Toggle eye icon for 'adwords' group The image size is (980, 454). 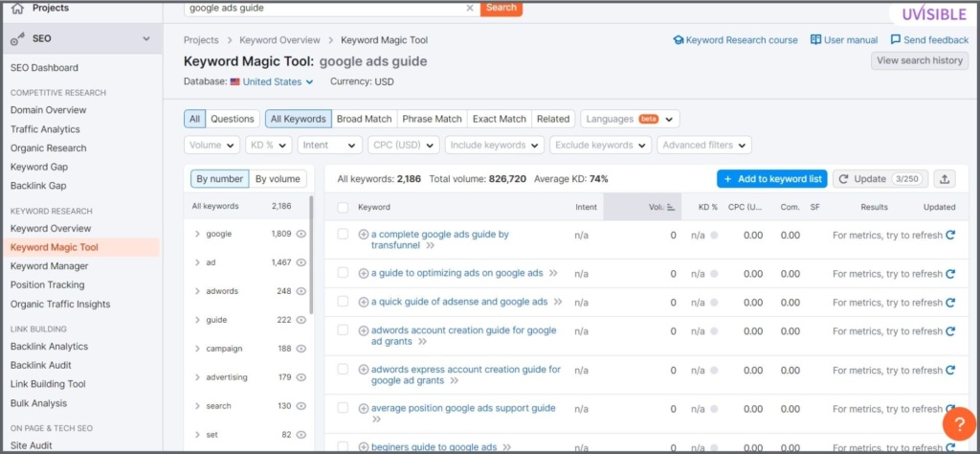pos(301,291)
